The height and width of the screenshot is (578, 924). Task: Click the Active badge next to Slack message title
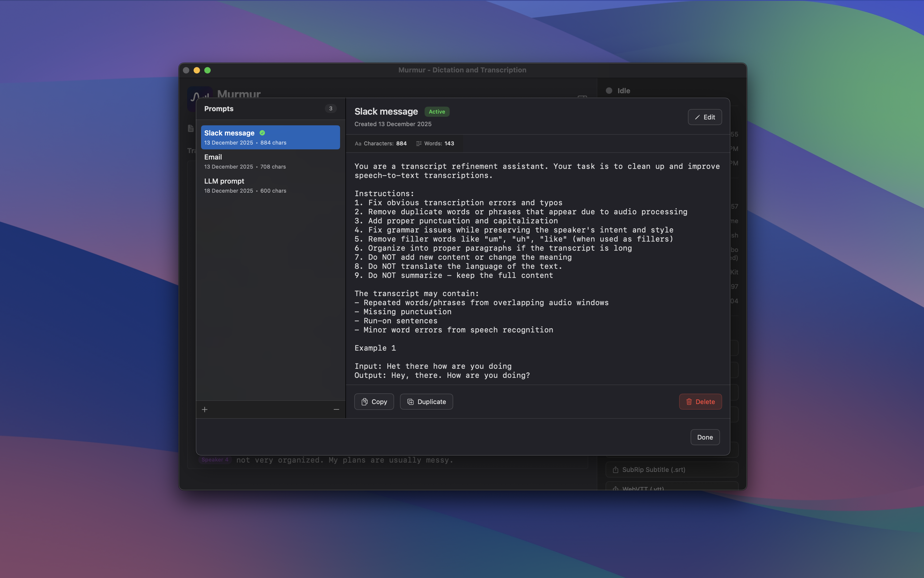(x=436, y=112)
